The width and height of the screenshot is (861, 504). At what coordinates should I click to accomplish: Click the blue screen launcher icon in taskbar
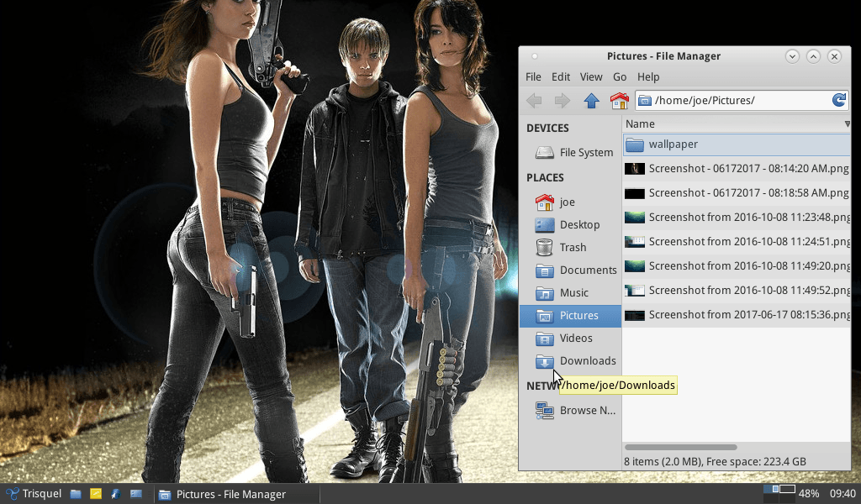coord(135,494)
